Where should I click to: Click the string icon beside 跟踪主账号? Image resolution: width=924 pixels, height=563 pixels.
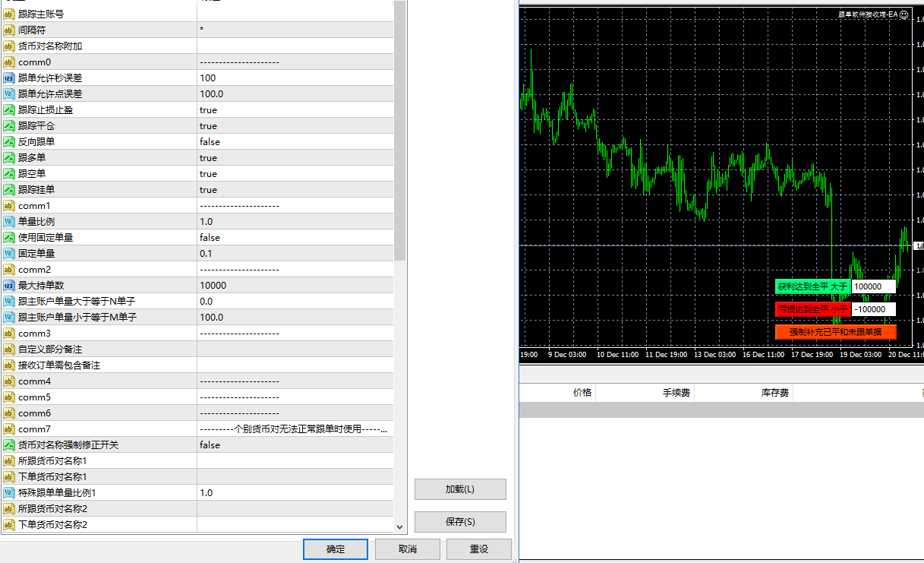(9, 14)
